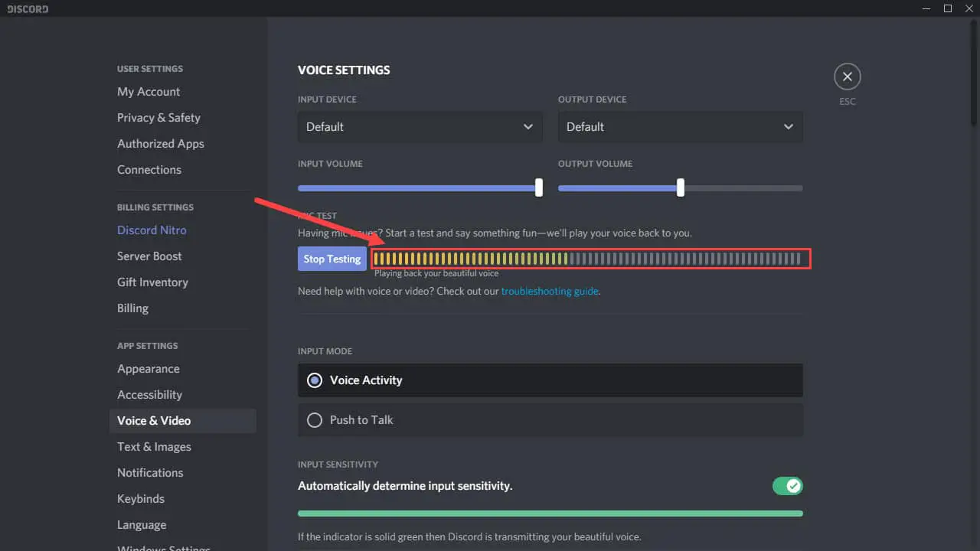Click the VOICE SETTINGS heading
Screen dimensions: 980x551
click(344, 70)
